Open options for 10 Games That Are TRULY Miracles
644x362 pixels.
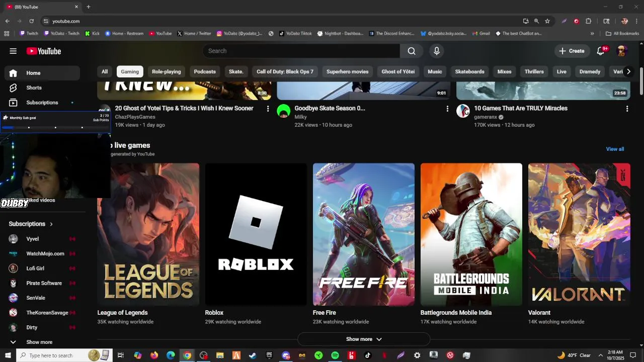pos(627,109)
